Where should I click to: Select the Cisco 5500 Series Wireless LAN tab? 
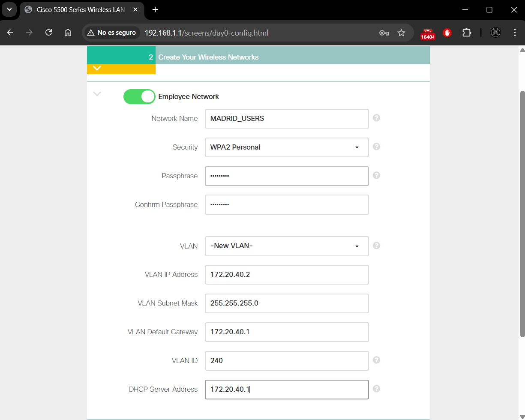(81, 10)
